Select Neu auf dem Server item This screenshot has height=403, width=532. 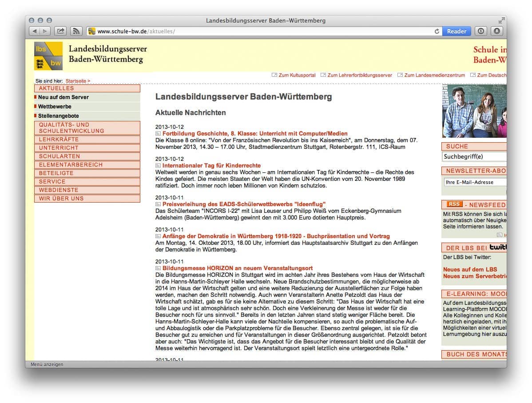coord(63,97)
